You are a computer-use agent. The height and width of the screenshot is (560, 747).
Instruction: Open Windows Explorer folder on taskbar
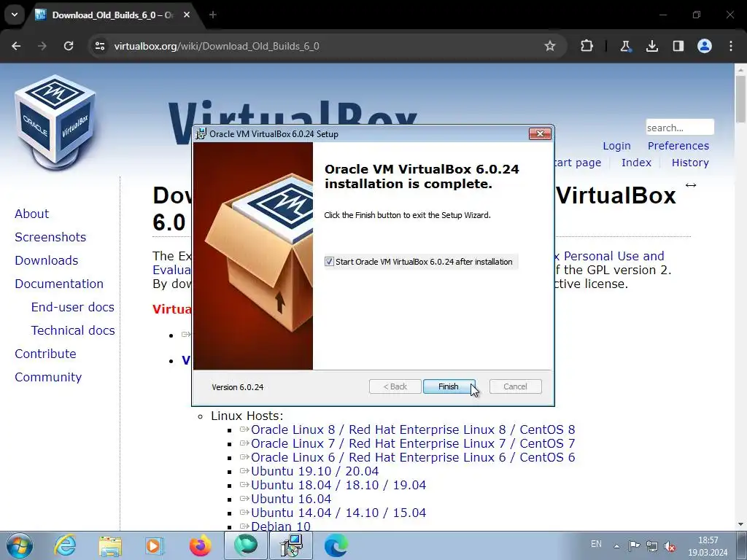(110, 545)
